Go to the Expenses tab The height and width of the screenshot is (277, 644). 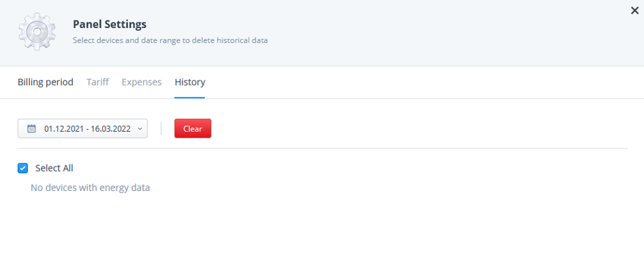tap(142, 82)
